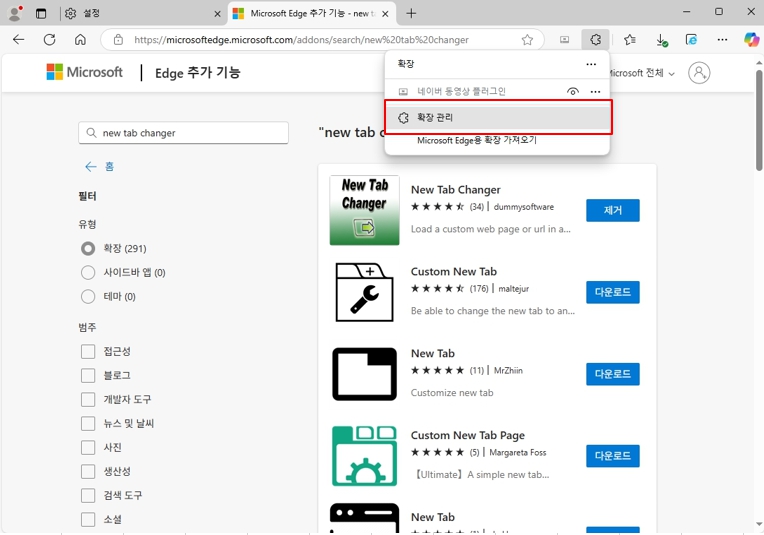Click the new tab changer search field
Screen dimensions: 764x535
point(183,133)
